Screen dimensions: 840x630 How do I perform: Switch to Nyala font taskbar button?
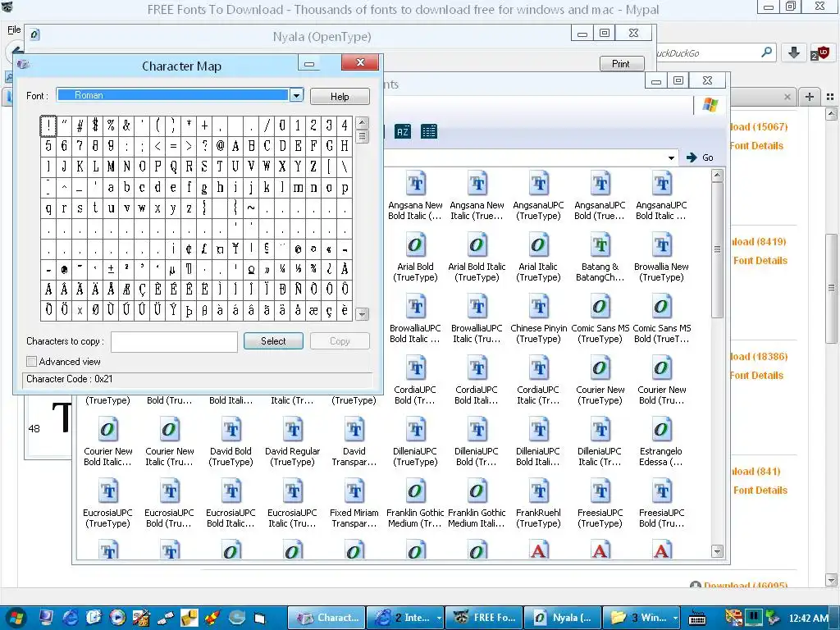pos(563,618)
